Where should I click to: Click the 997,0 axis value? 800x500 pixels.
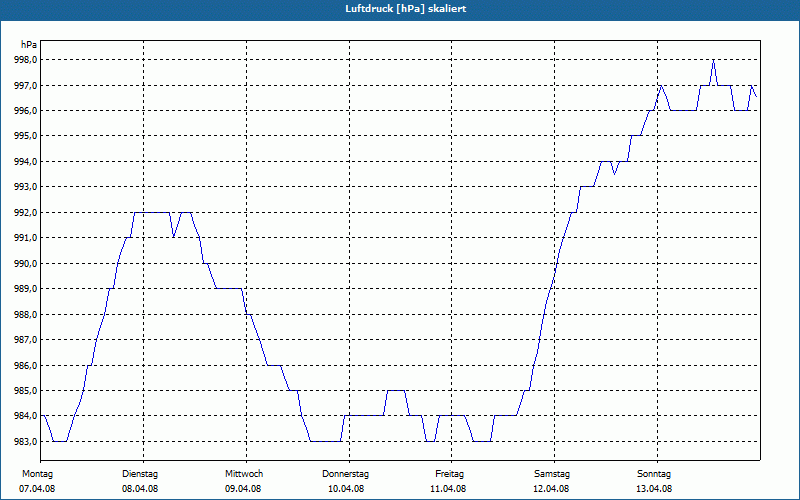tap(25, 85)
